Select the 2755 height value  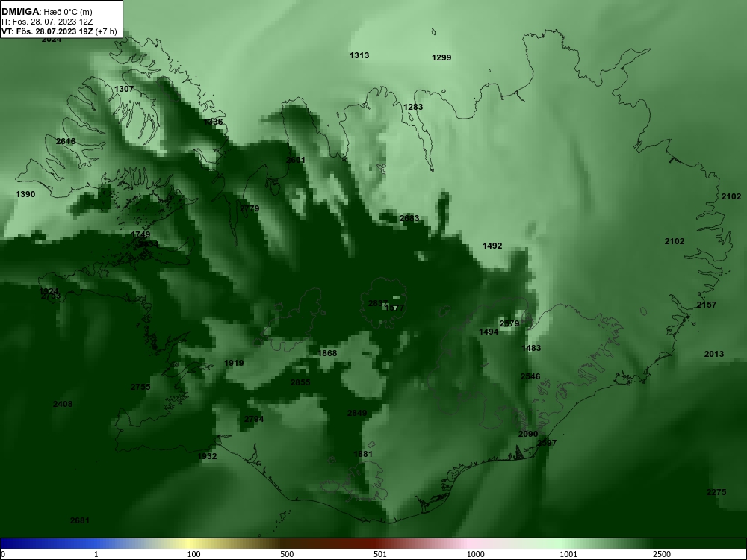(x=140, y=387)
